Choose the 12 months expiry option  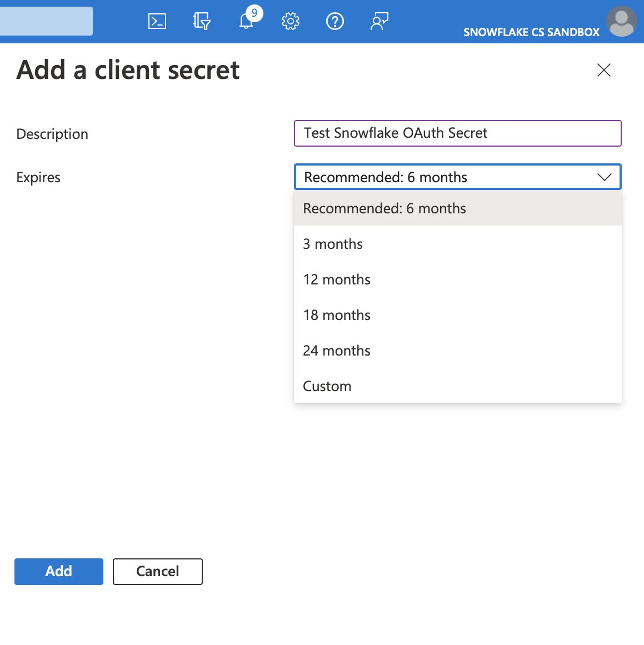pos(458,279)
